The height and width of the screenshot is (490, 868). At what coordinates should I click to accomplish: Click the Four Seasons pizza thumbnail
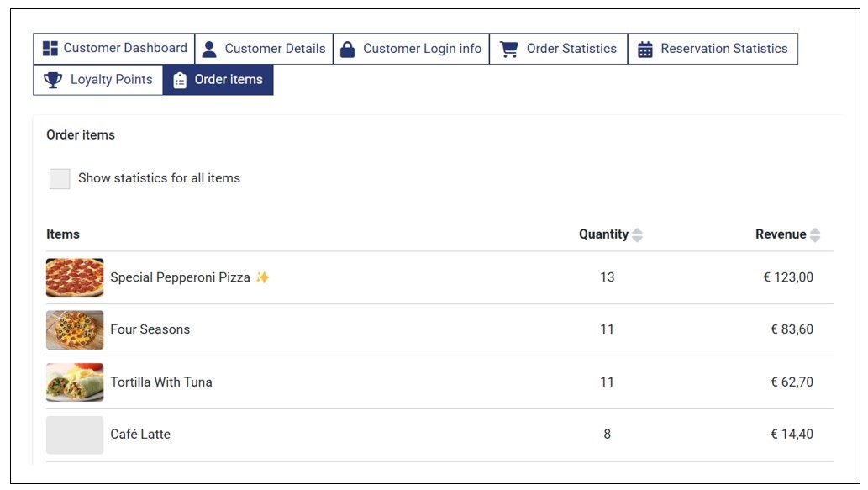coord(75,329)
